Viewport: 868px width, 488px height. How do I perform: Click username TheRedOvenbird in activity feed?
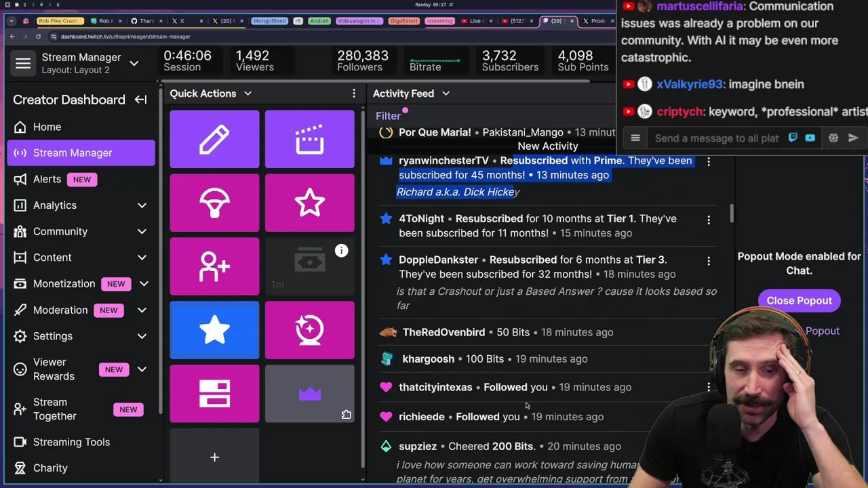point(443,332)
